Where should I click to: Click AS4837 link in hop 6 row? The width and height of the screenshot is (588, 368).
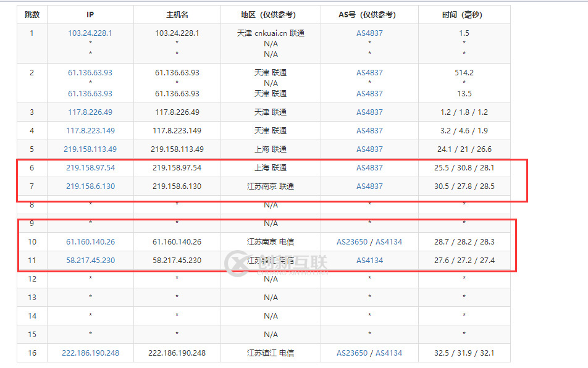pyautogui.click(x=369, y=167)
